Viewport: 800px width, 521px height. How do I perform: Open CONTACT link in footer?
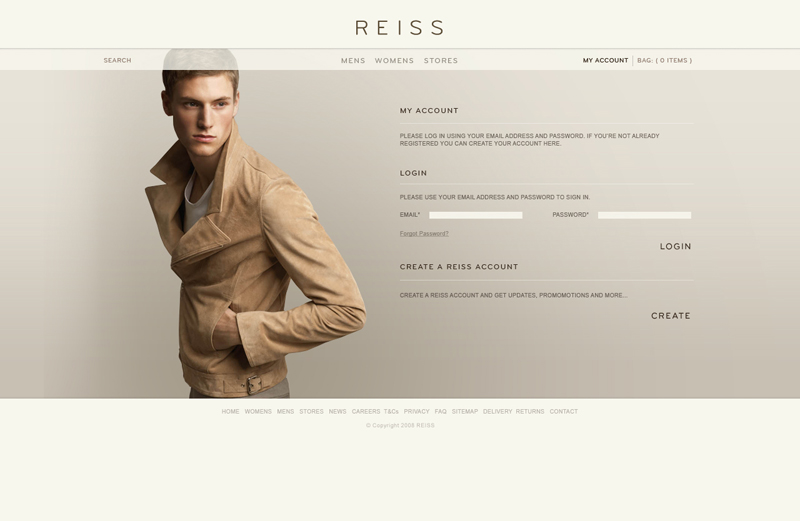(x=563, y=411)
